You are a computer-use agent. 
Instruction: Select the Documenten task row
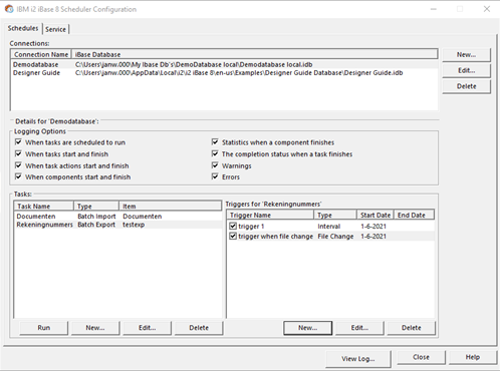click(118, 216)
